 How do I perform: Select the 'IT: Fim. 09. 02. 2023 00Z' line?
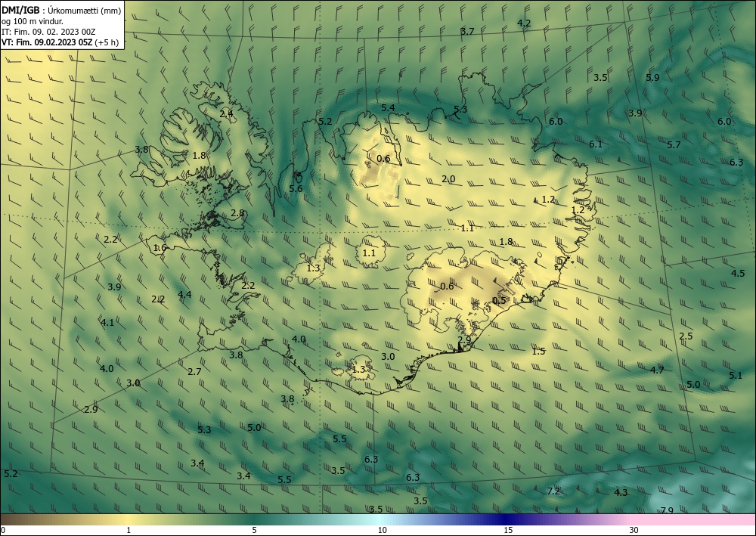[x=48, y=31]
